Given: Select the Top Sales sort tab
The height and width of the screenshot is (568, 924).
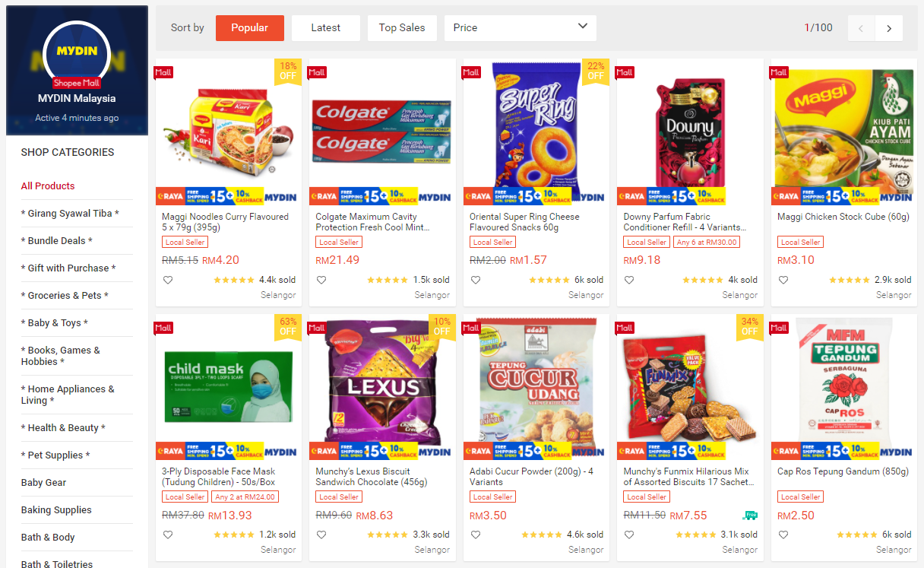Looking at the screenshot, I should tap(402, 28).
